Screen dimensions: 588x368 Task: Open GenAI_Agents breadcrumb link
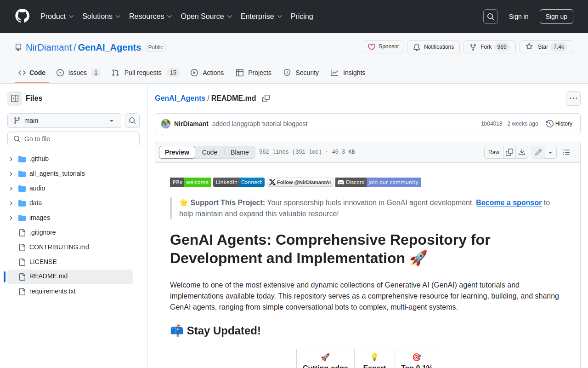point(180,98)
